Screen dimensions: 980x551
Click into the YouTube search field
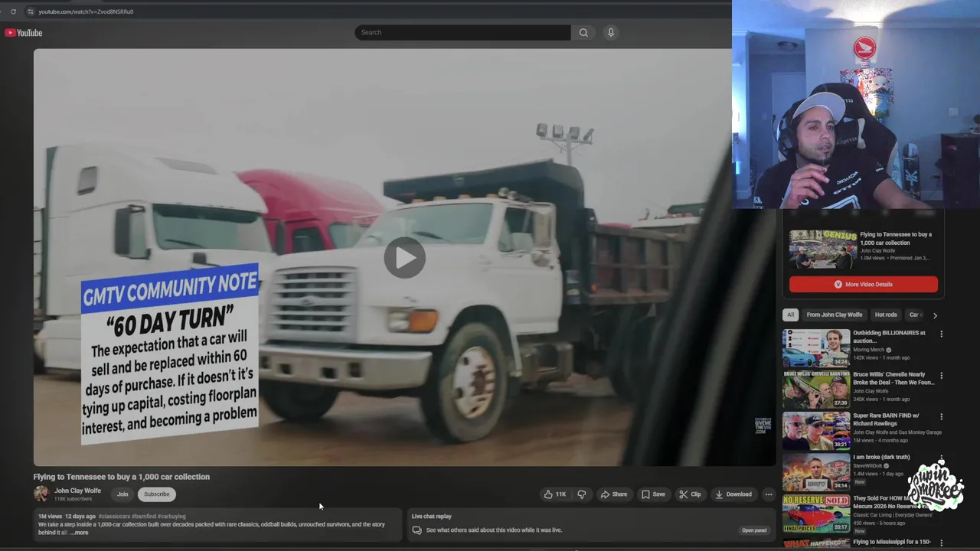point(462,32)
